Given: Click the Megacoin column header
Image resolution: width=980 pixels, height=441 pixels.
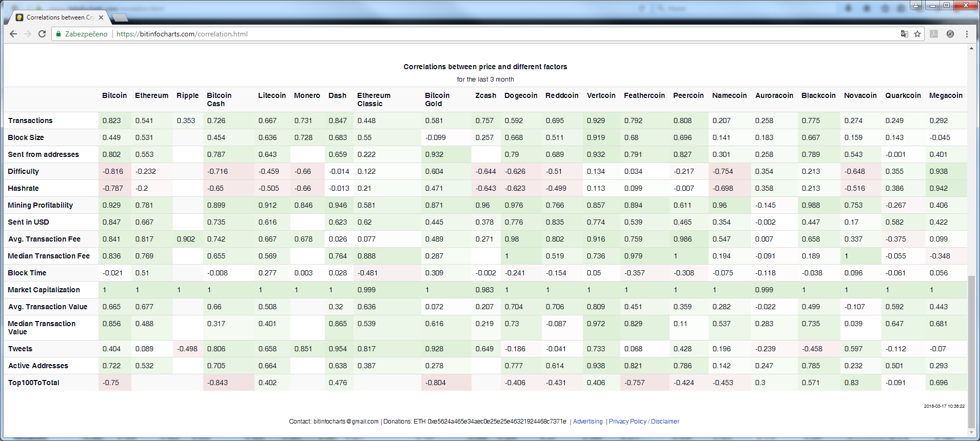Looking at the screenshot, I should tap(946, 95).
